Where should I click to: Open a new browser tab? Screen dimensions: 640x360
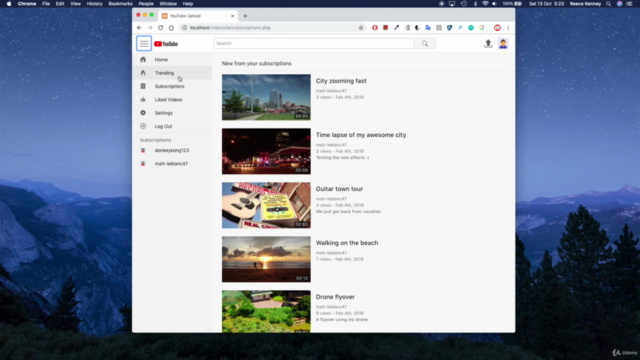pyautogui.click(x=245, y=16)
